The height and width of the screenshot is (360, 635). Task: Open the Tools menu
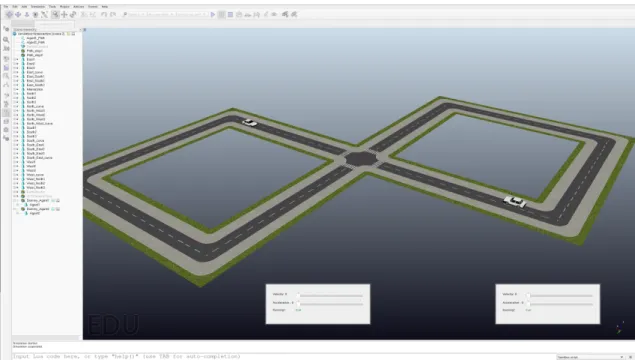click(x=52, y=6)
